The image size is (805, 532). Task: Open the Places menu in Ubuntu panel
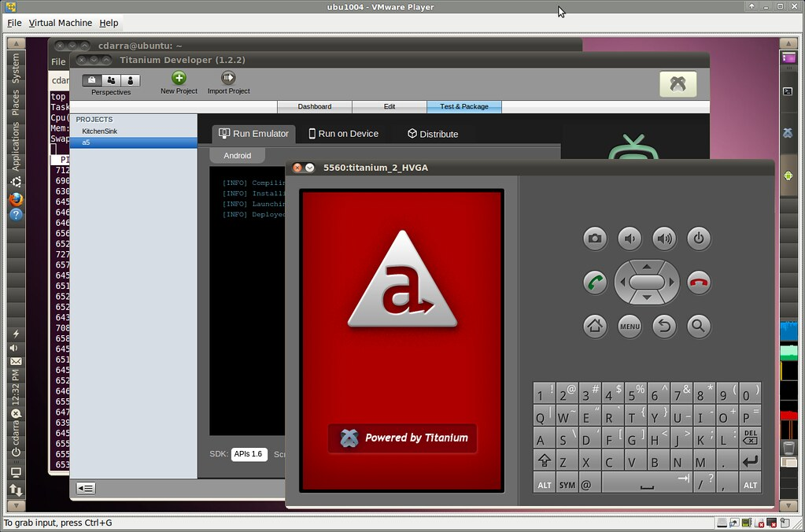(16, 102)
